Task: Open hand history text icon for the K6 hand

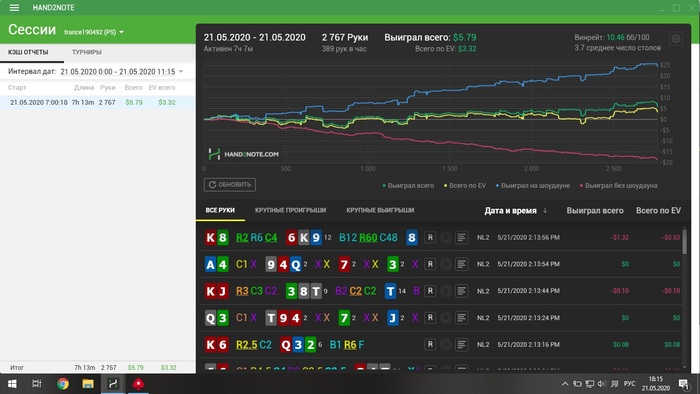Action: [x=462, y=344]
